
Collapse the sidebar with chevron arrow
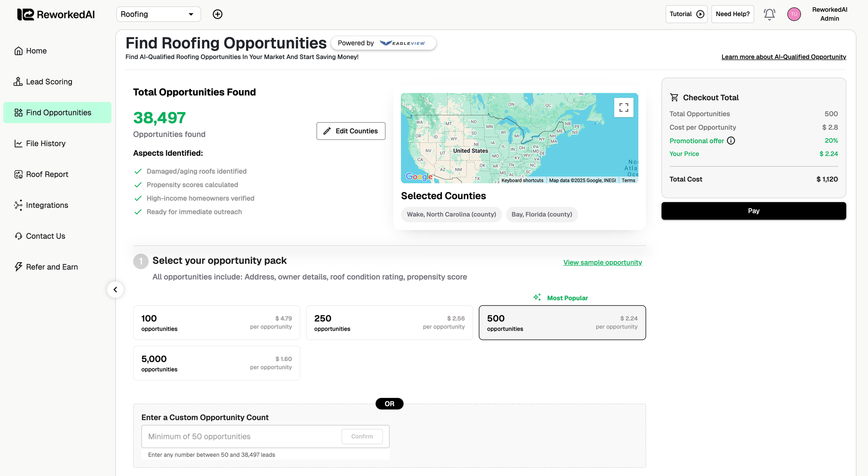(x=115, y=289)
